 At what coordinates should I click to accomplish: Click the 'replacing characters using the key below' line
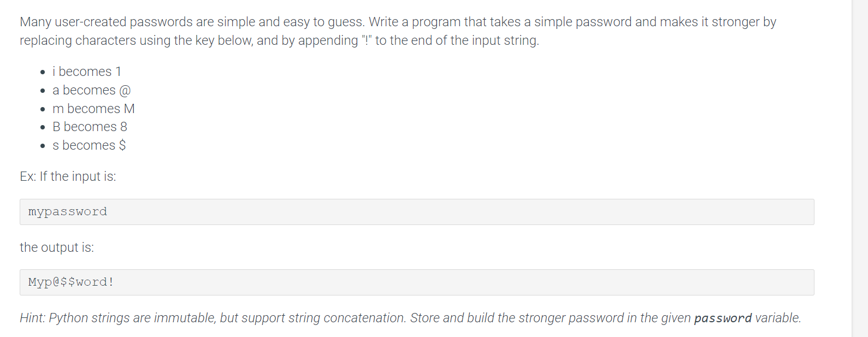coord(137,40)
